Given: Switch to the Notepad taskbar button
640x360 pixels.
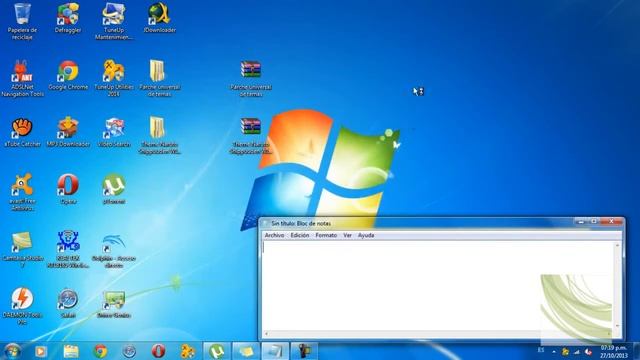Looking at the screenshot, I should point(275,351).
